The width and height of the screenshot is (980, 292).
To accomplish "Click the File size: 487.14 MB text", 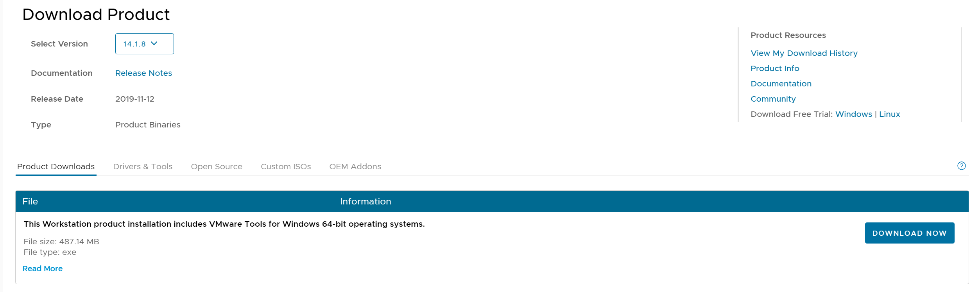I will tap(61, 242).
